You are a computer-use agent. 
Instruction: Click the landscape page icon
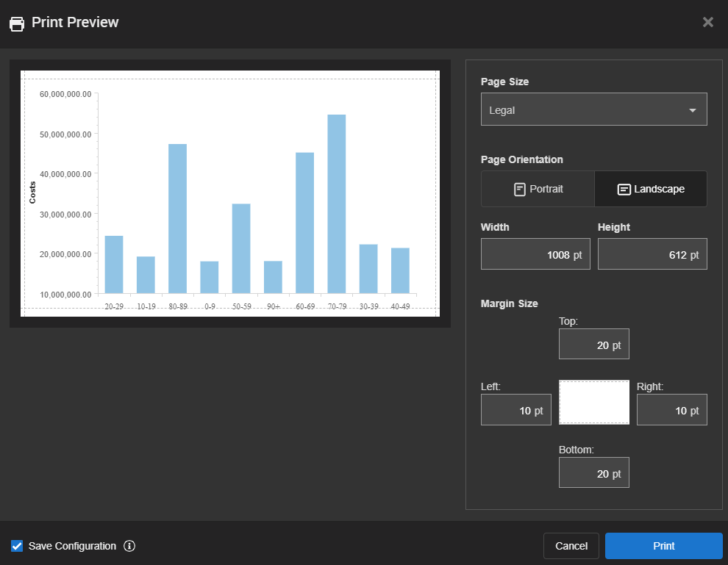coord(624,190)
